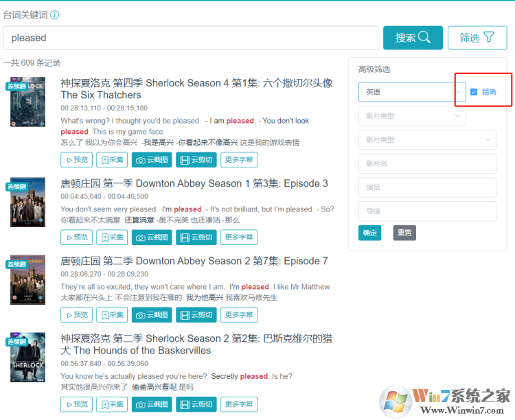The height and width of the screenshot is (420, 515).
Task: Open the 筛选 filter panel button
Action: (477, 38)
